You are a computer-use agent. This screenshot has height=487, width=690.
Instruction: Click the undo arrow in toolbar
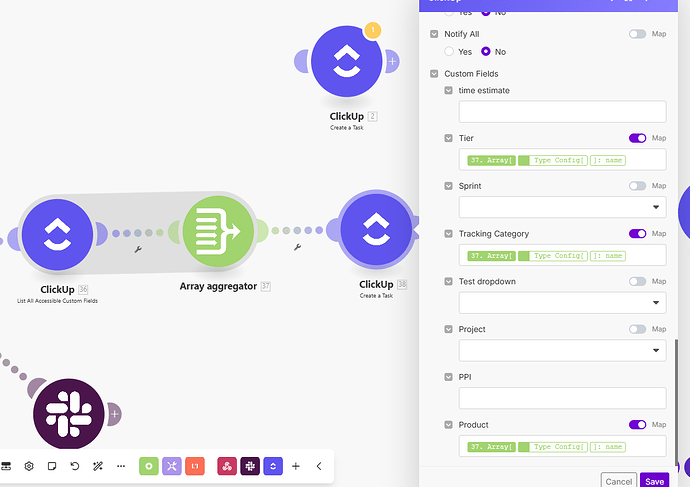pyautogui.click(x=75, y=466)
